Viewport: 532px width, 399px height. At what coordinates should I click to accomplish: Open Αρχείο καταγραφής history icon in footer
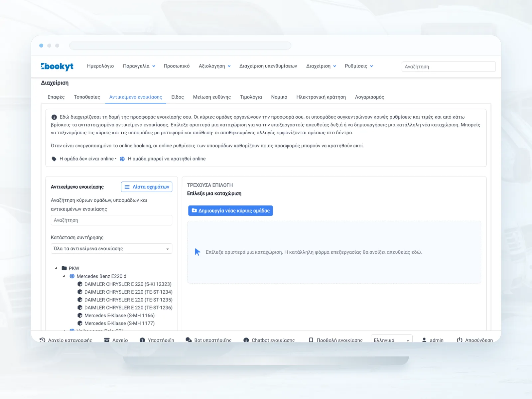(43, 340)
